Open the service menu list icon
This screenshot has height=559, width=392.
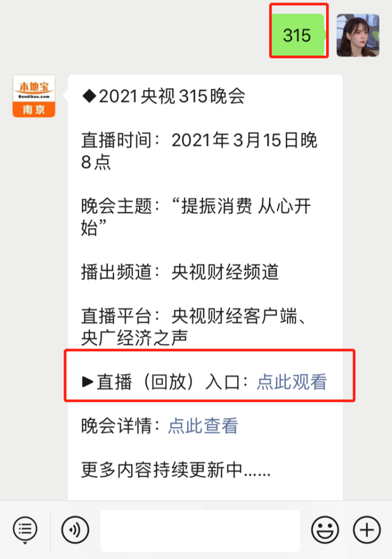point(25,529)
